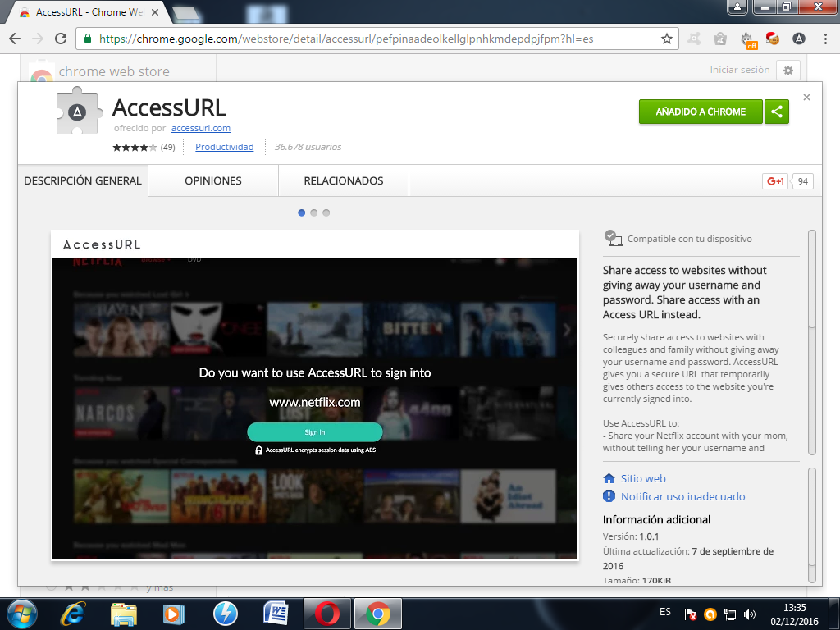
Task: Open the lightning bolt app on taskbar
Action: pos(225,614)
